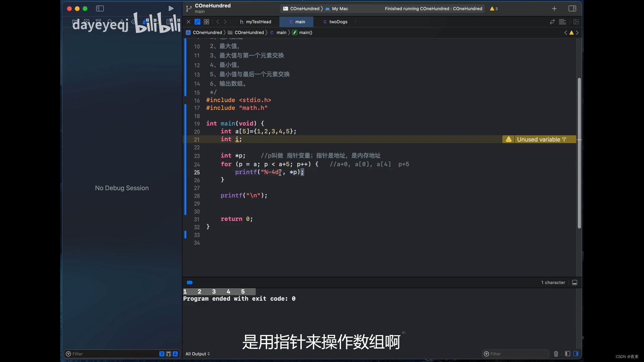Open the issues badge showing 3 warnings
The height and width of the screenshot is (362, 644).
point(494,9)
